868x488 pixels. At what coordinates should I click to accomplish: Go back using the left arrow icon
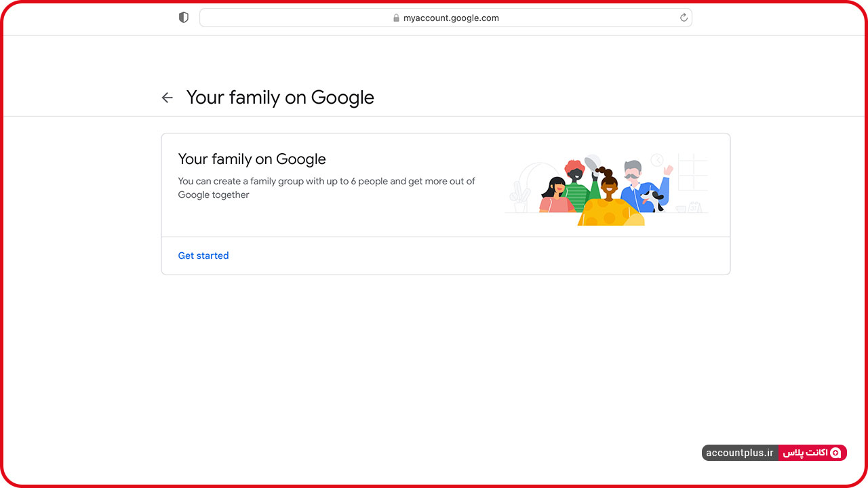pyautogui.click(x=167, y=98)
